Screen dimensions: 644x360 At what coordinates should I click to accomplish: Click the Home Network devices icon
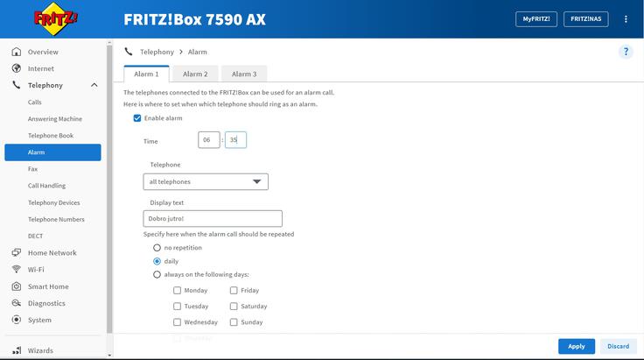coord(17,252)
